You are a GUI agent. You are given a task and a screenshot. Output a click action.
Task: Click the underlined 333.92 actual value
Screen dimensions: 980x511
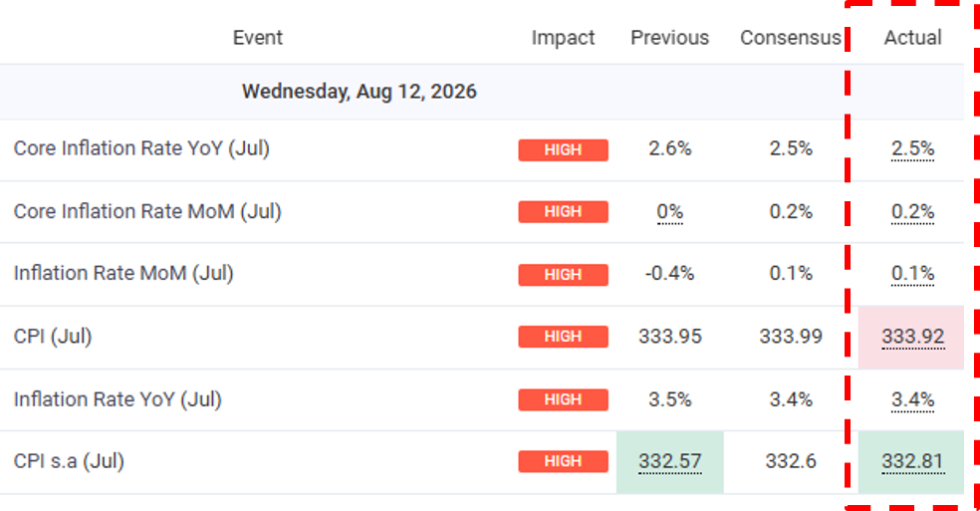912,337
